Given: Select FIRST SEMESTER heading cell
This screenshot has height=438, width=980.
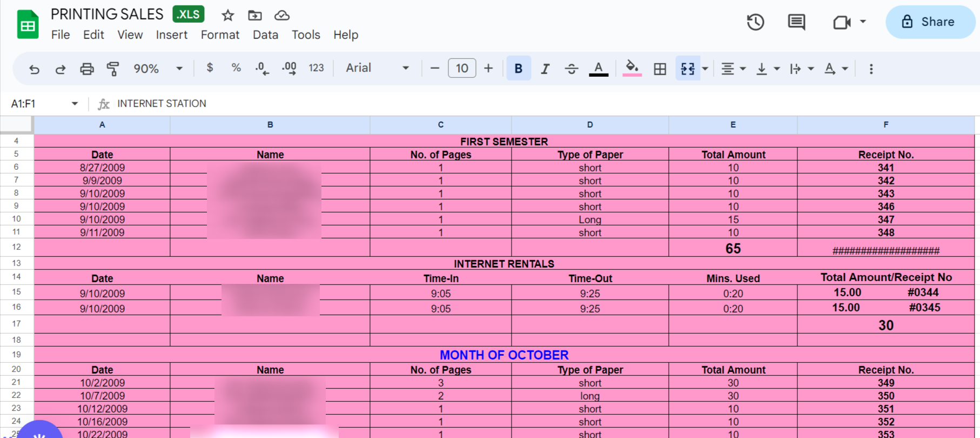Looking at the screenshot, I should pos(504,141).
